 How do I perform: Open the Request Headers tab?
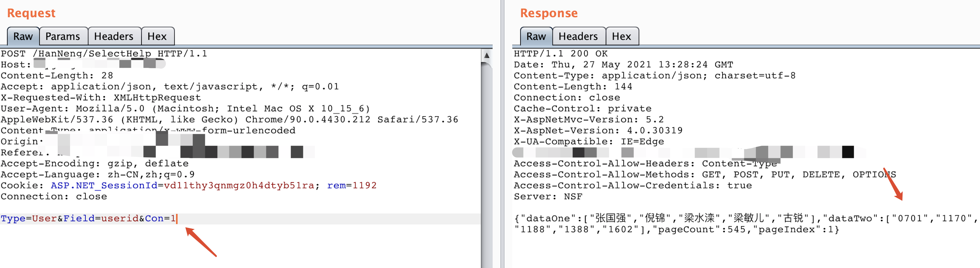pyautogui.click(x=114, y=36)
